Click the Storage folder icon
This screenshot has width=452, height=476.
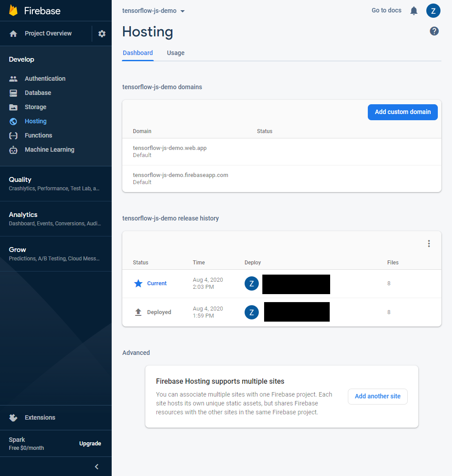[13, 107]
